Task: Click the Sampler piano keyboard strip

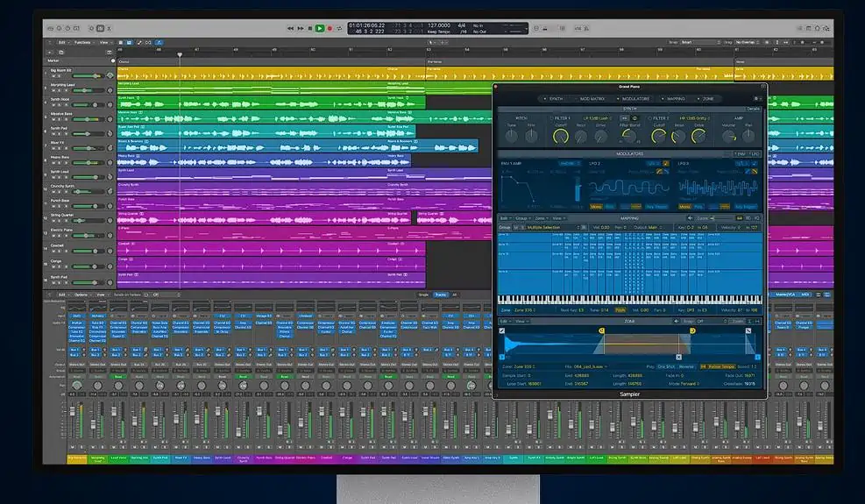Action: coord(629,300)
